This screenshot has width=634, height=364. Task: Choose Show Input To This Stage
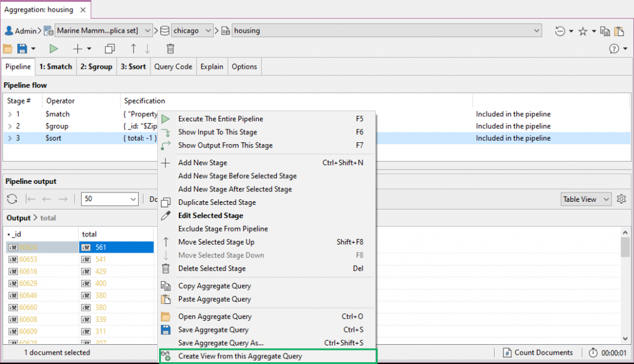pos(267,132)
